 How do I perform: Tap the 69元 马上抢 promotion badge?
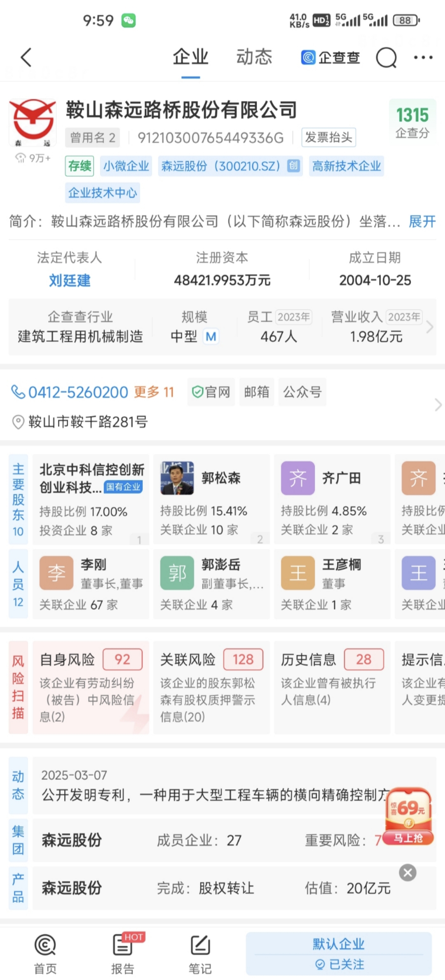(409, 817)
